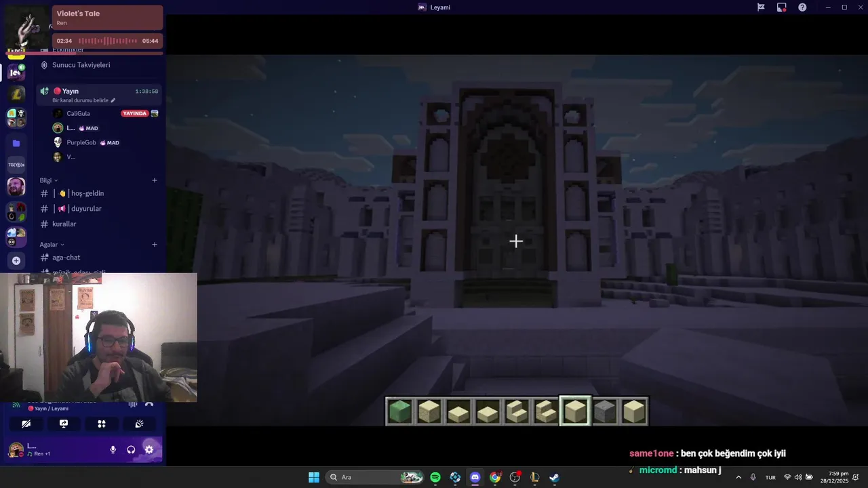
Task: Open user settings gear
Action: tap(149, 449)
